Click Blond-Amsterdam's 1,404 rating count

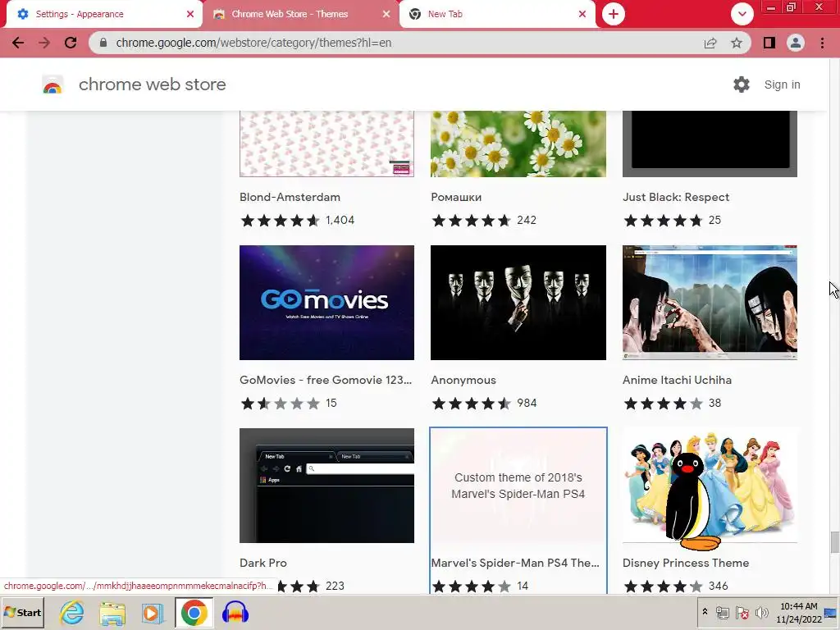[340, 220]
